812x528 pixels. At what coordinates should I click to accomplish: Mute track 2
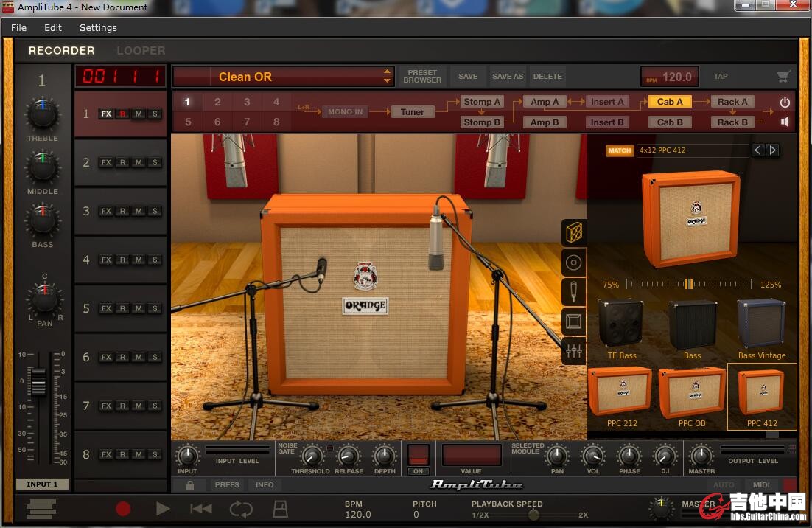pyautogui.click(x=139, y=163)
